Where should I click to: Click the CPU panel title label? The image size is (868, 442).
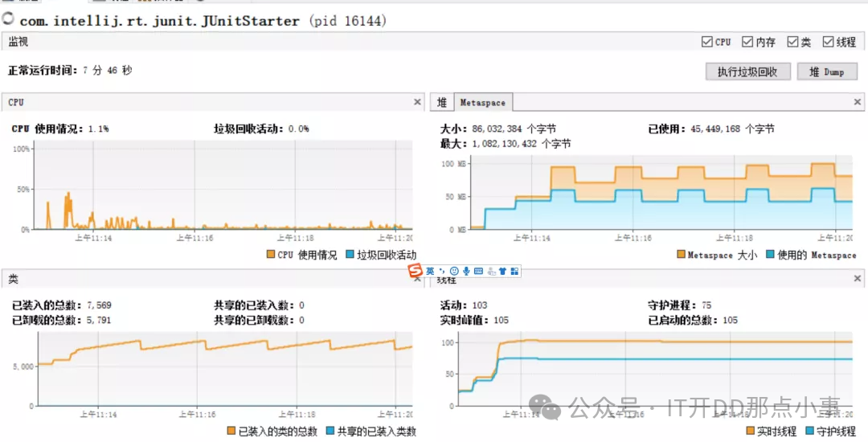pos(16,102)
